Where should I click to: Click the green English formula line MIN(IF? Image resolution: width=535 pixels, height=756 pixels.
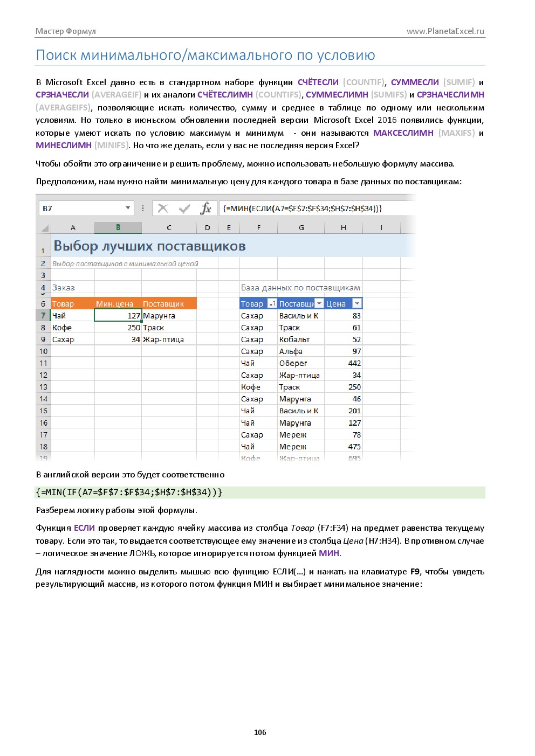coord(260,492)
